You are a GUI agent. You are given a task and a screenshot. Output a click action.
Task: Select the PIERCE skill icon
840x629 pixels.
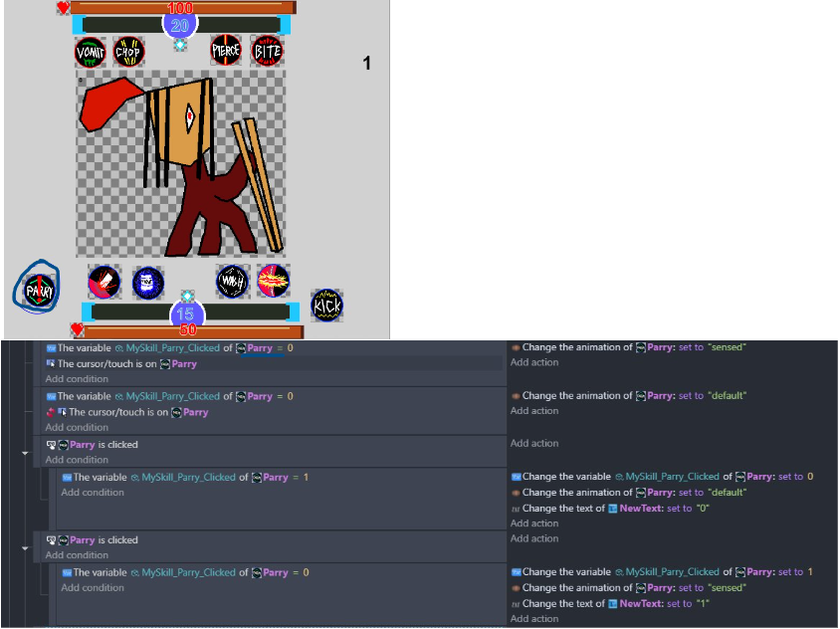(226, 51)
